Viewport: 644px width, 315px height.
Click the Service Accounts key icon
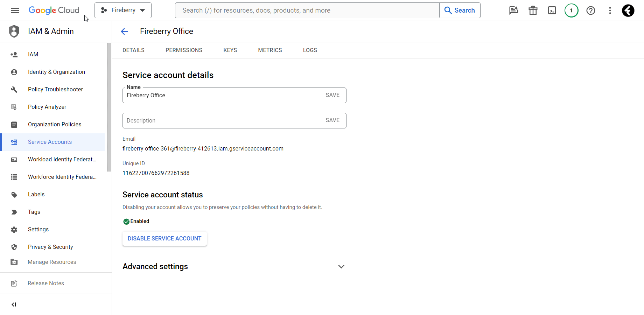point(14,142)
